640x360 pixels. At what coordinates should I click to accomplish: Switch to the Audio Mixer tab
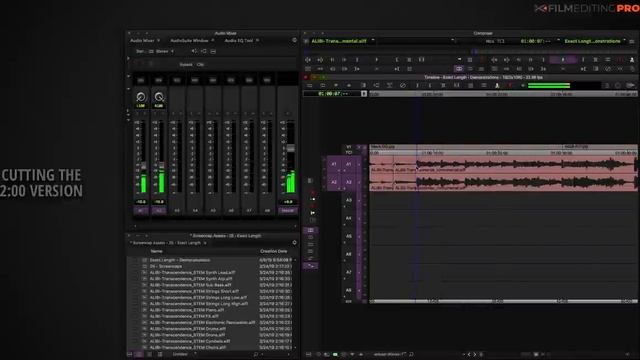click(x=142, y=40)
